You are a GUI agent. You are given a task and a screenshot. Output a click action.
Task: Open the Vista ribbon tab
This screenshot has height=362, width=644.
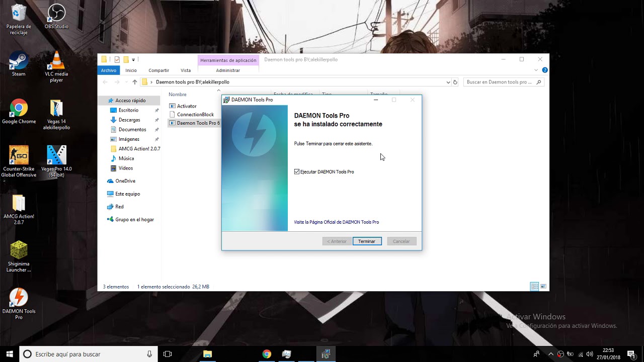click(x=186, y=70)
